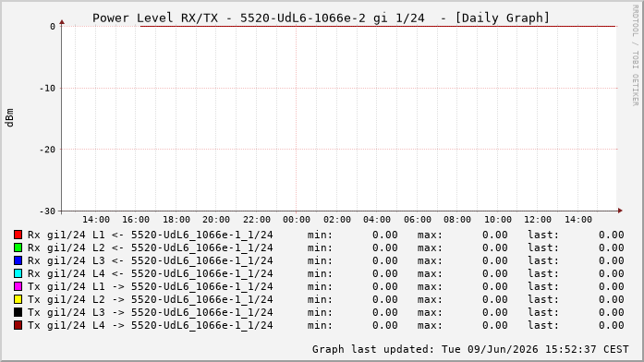Image resolution: width=644 pixels, height=362 pixels.
Task: Click the min value of Tx L2 row
Action: click(385, 299)
